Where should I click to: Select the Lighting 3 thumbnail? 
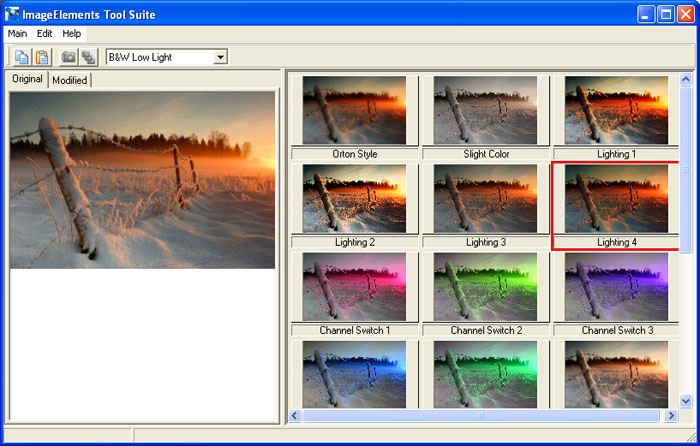pos(485,198)
